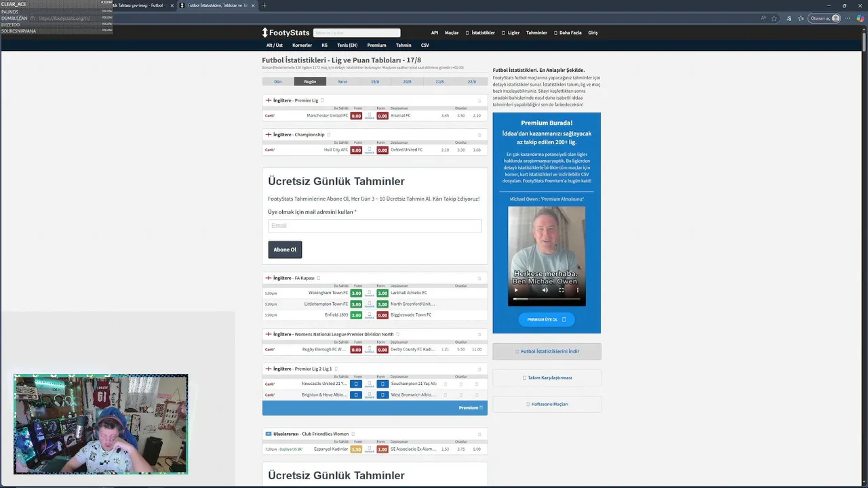
Task: Switch to the Yarın date tab
Action: (342, 81)
